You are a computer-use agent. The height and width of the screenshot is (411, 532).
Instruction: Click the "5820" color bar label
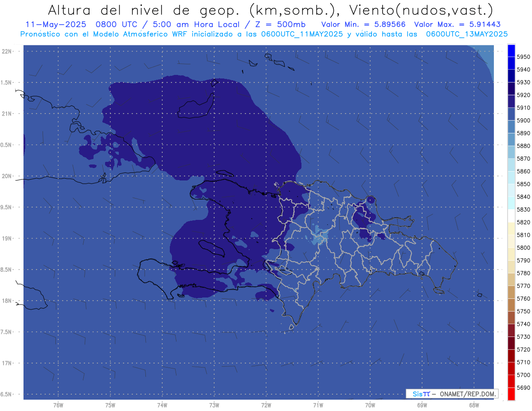pyautogui.click(x=524, y=222)
